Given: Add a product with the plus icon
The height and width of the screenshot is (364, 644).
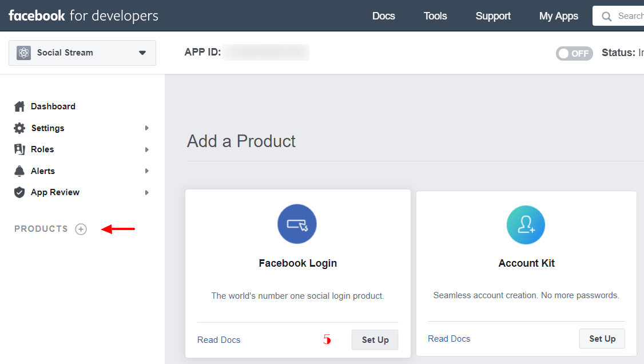Looking at the screenshot, I should [x=81, y=230].
